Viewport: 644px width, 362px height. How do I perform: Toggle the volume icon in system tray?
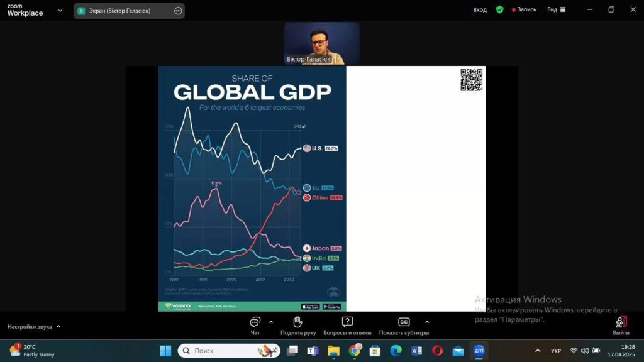click(585, 351)
